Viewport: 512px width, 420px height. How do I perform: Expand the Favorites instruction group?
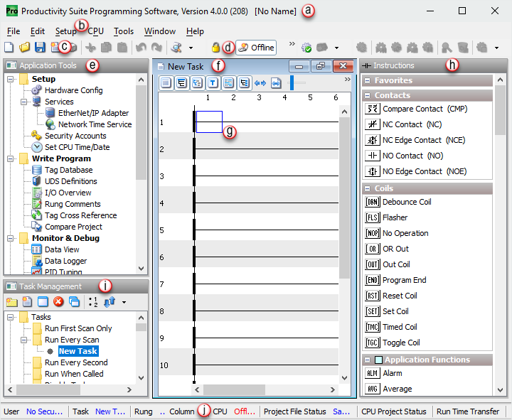click(x=368, y=81)
